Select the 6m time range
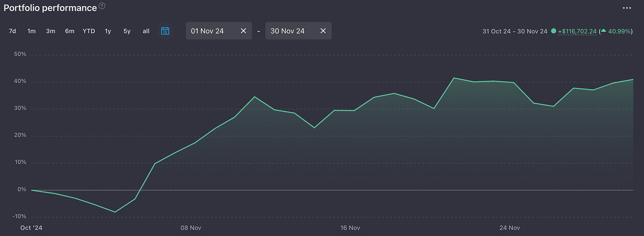644x236 pixels. point(69,31)
